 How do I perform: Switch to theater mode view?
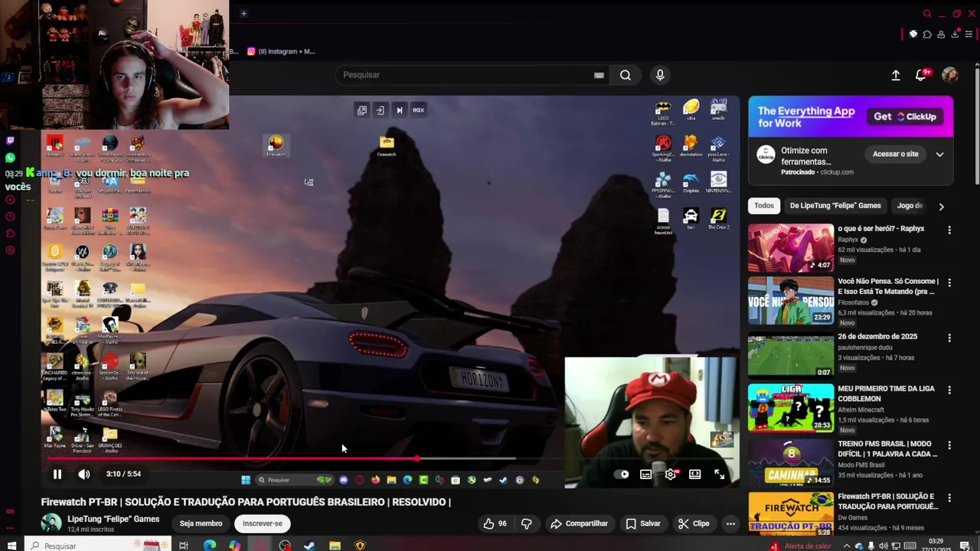pos(694,474)
